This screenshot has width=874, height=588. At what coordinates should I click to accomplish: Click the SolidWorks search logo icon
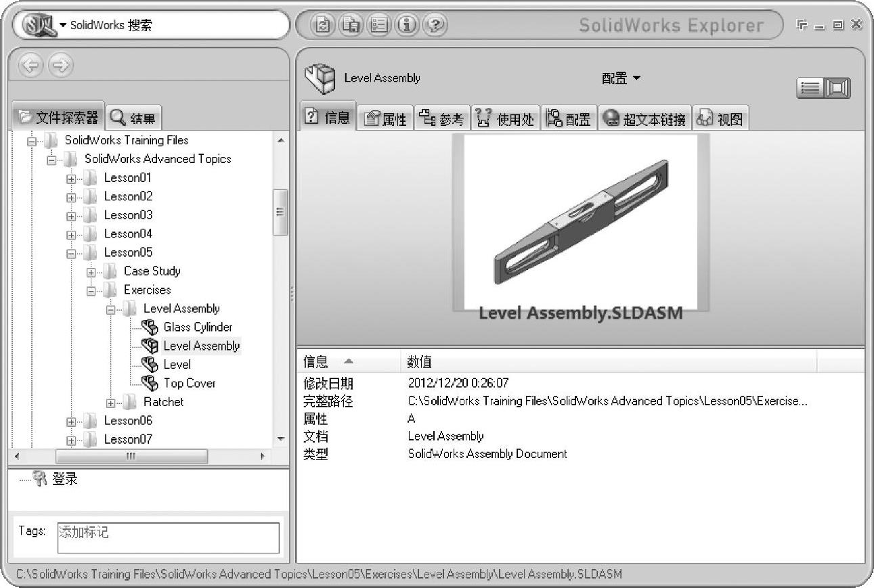[39, 26]
